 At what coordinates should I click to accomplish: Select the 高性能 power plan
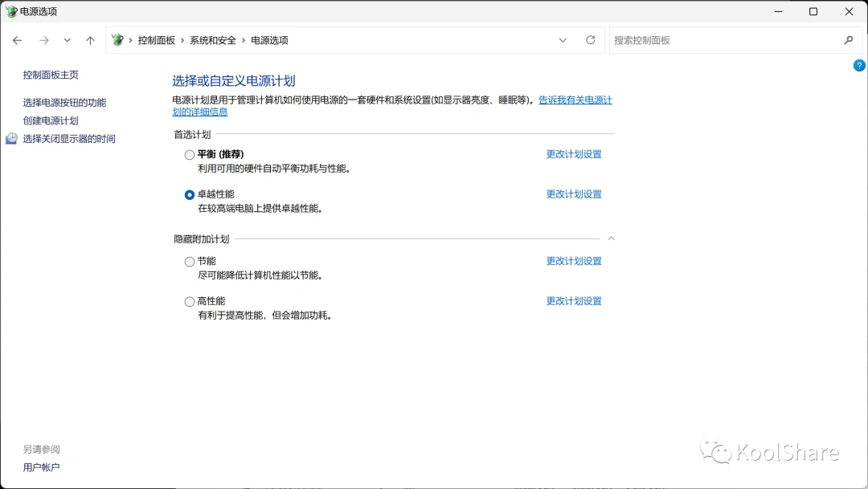190,301
